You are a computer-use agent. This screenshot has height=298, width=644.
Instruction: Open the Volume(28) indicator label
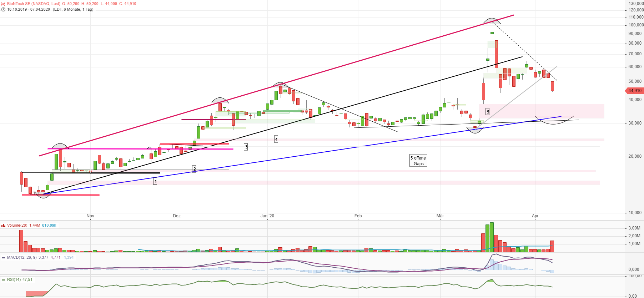(x=17, y=225)
